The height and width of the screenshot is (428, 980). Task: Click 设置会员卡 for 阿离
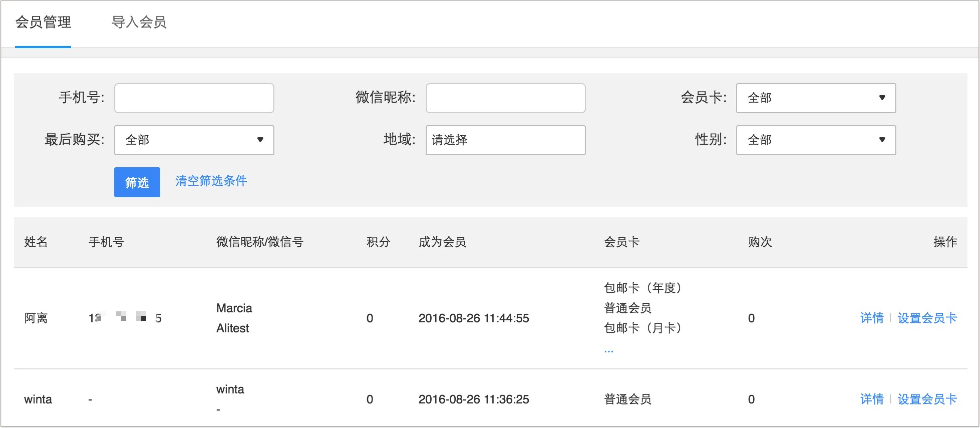coord(928,318)
